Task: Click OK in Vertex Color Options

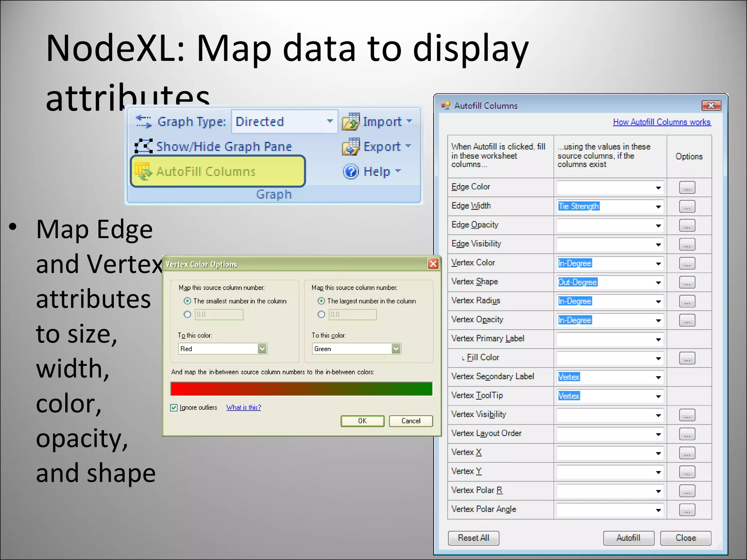Action: [x=362, y=421]
